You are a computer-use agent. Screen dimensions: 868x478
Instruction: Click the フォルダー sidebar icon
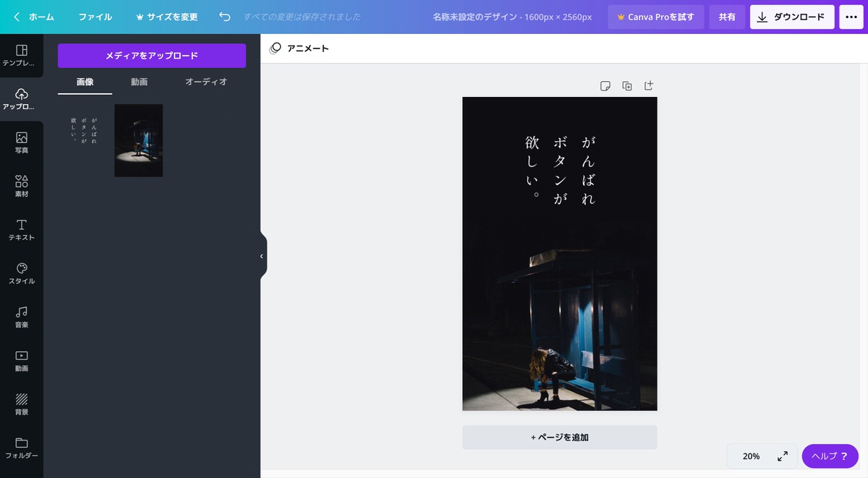tap(21, 448)
